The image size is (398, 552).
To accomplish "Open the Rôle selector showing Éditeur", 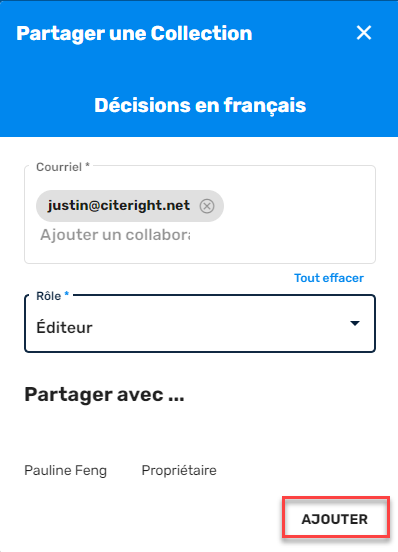I will click(200, 323).
